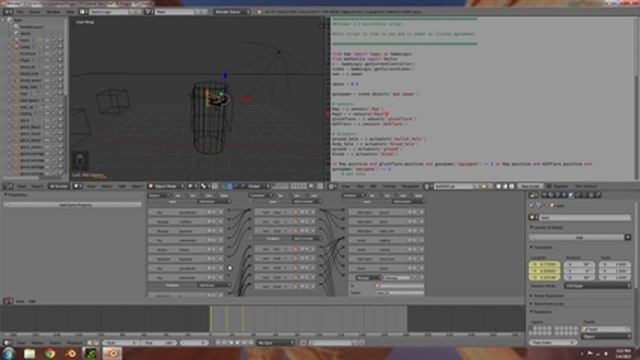Click the Physics tab icon in the properties editor

click(598, 195)
